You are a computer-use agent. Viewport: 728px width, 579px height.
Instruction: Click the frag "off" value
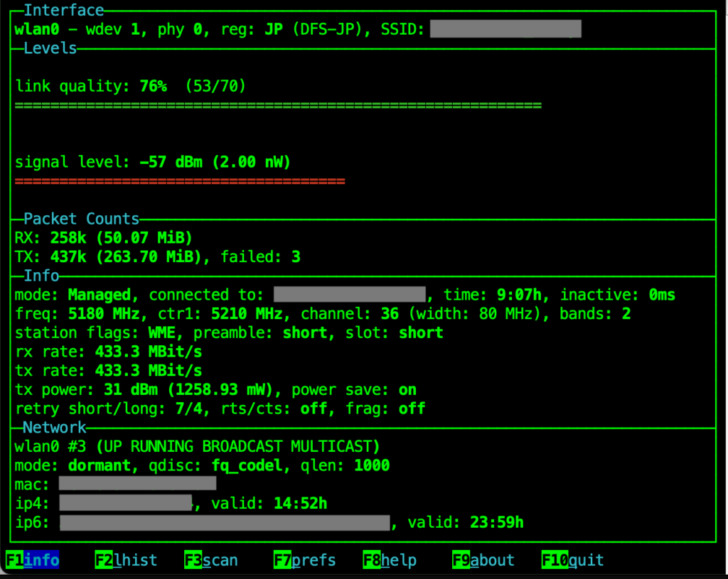click(x=412, y=408)
